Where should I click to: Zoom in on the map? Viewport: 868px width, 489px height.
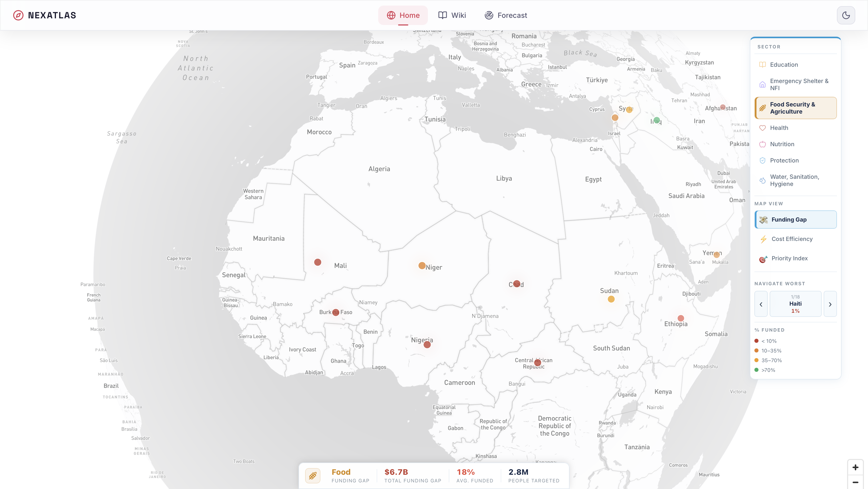(x=855, y=467)
